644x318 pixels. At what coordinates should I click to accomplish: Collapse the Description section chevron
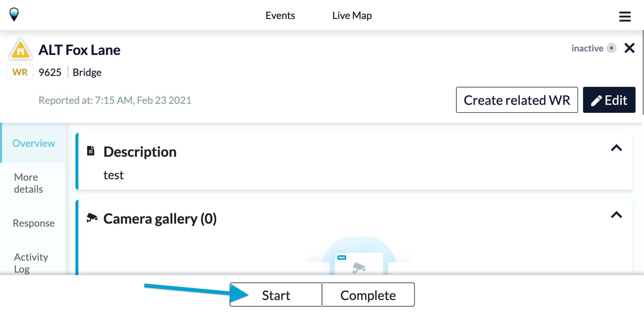click(x=616, y=148)
